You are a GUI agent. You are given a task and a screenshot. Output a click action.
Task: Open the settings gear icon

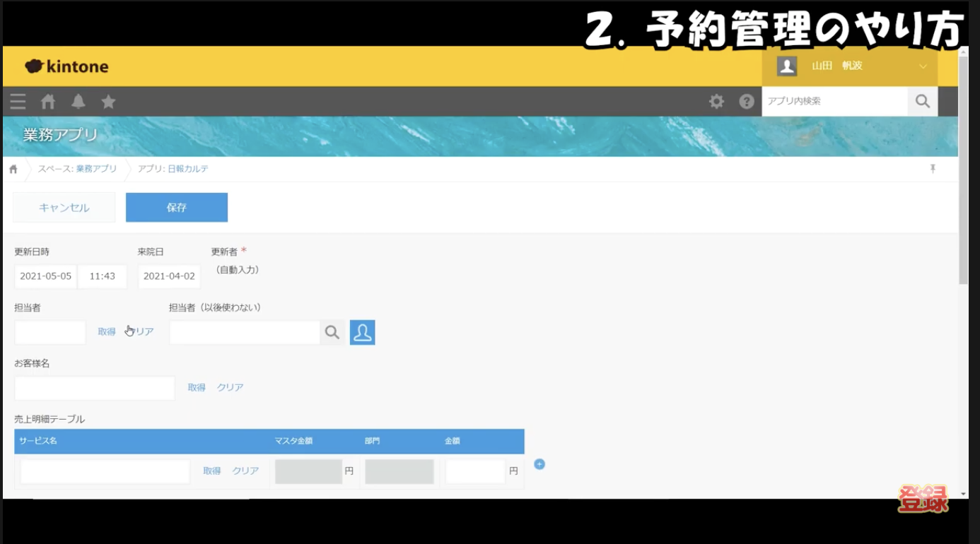[x=716, y=101]
